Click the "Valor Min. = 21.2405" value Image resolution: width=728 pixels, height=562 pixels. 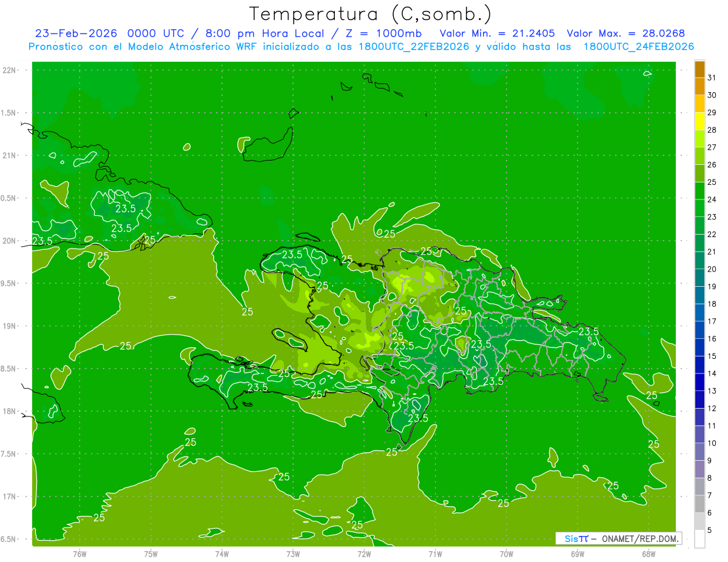(x=497, y=33)
